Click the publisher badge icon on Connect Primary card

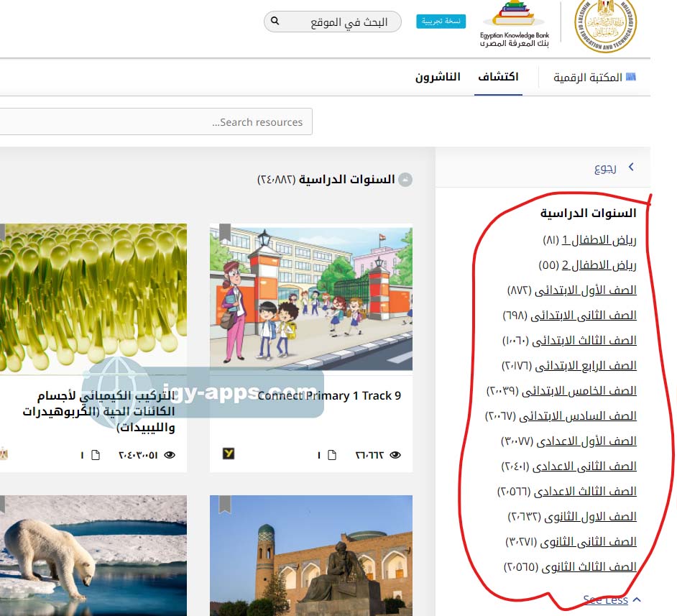(229, 454)
